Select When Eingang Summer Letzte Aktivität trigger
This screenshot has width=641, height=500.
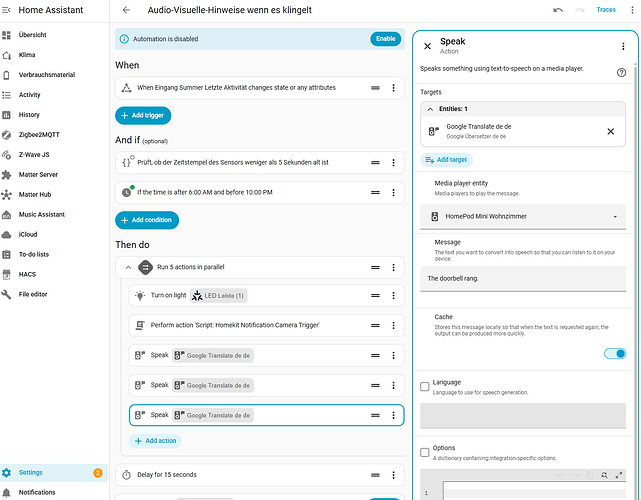[x=260, y=88]
